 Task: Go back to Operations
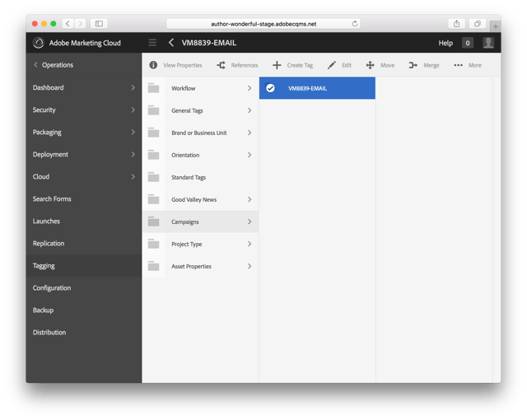(x=54, y=65)
